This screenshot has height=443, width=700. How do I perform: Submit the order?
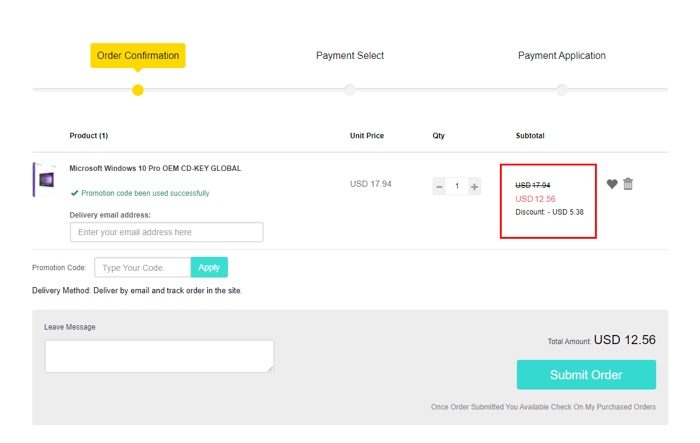(x=586, y=375)
